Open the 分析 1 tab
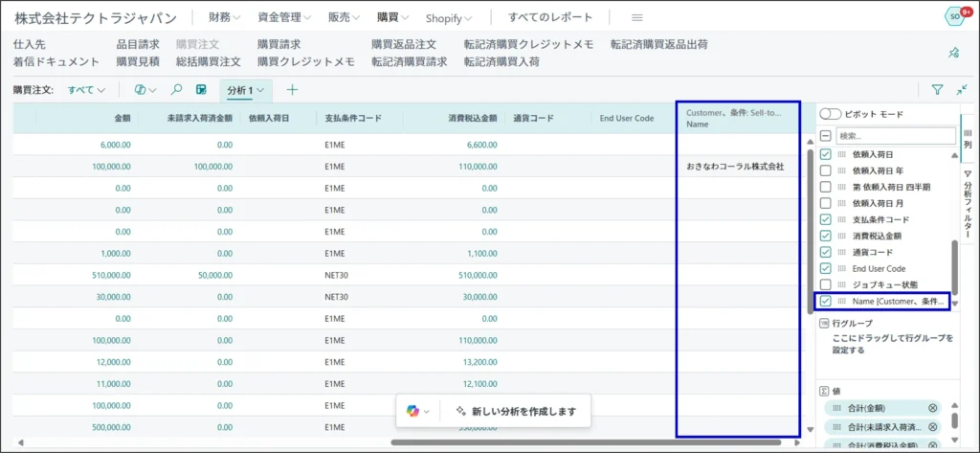980x453 pixels. tap(245, 90)
